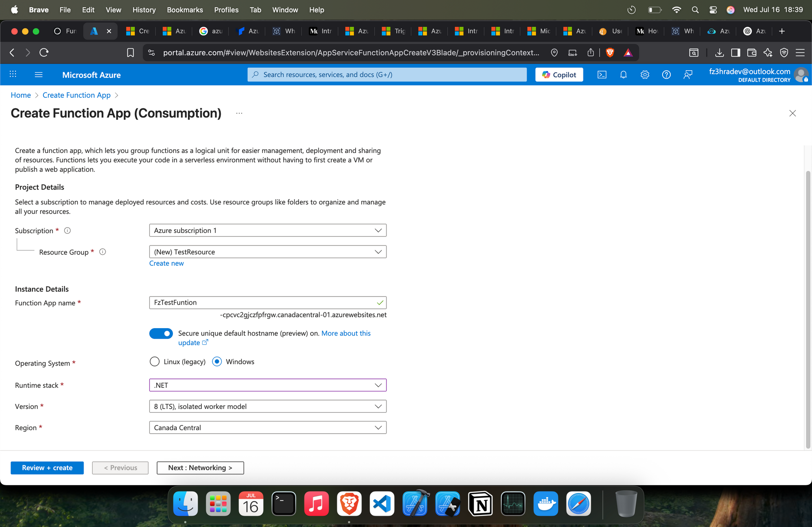
Task: Open the Version dropdown showing 8 (LTS)
Action: point(268,407)
